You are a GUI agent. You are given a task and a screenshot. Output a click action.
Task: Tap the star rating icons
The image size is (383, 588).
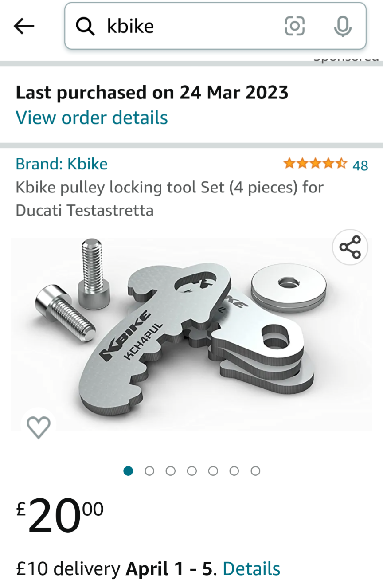click(x=315, y=164)
